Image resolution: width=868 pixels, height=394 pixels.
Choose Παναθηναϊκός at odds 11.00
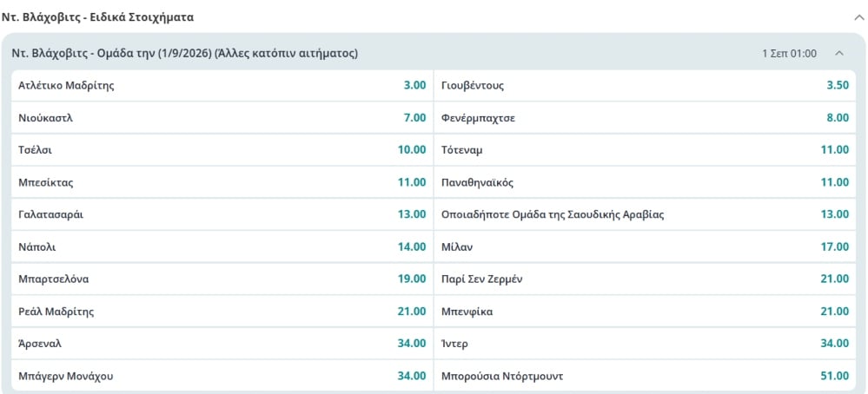[x=645, y=182]
